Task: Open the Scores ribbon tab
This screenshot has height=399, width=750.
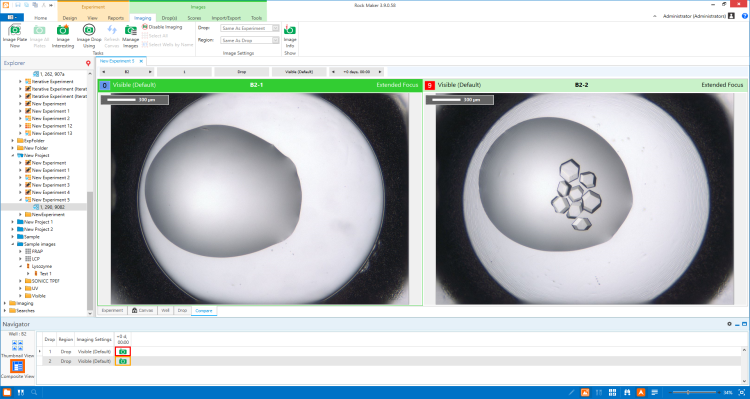Action: pyautogui.click(x=194, y=18)
